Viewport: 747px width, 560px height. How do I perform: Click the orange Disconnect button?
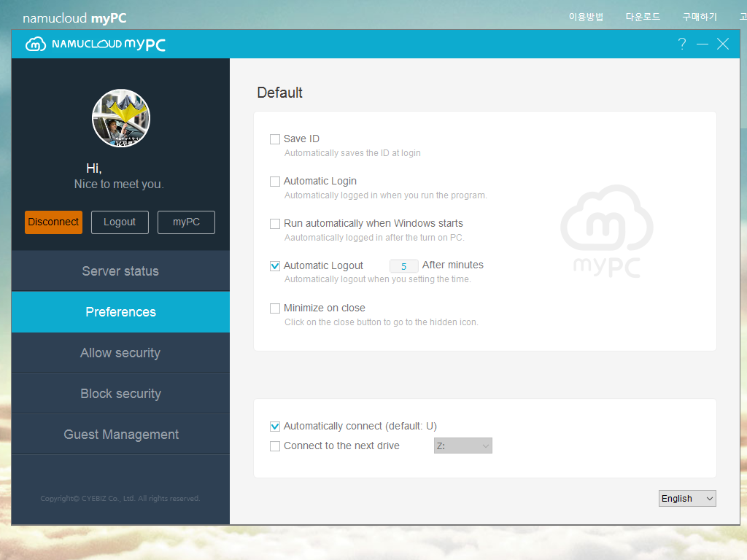coord(53,222)
